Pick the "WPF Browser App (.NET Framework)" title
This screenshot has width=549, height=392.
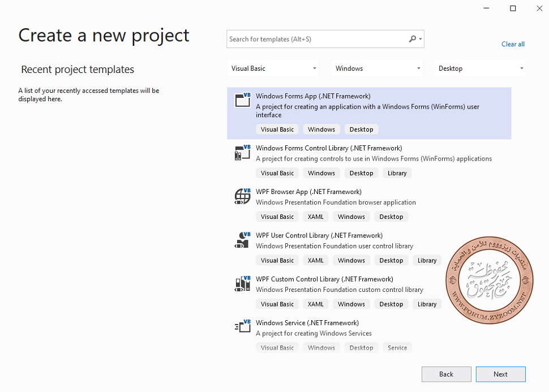(x=308, y=192)
